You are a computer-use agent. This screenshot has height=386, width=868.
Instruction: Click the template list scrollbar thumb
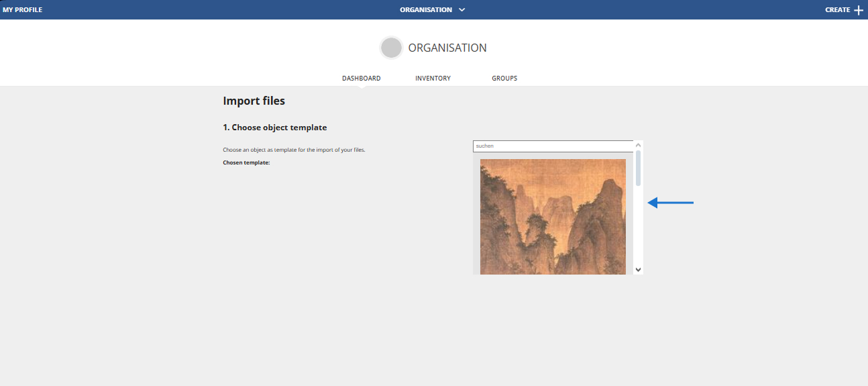point(638,168)
